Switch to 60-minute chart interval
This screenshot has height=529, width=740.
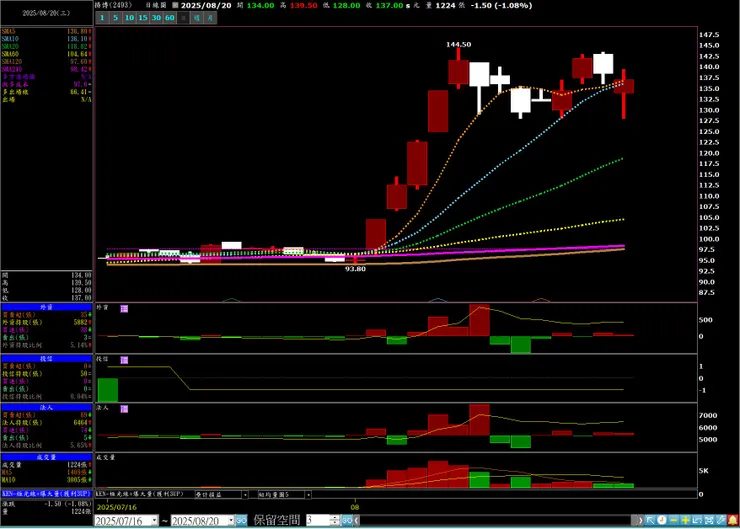[170, 18]
